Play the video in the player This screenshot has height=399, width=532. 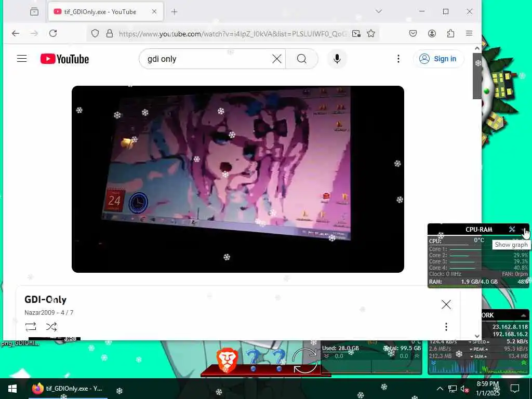238,179
